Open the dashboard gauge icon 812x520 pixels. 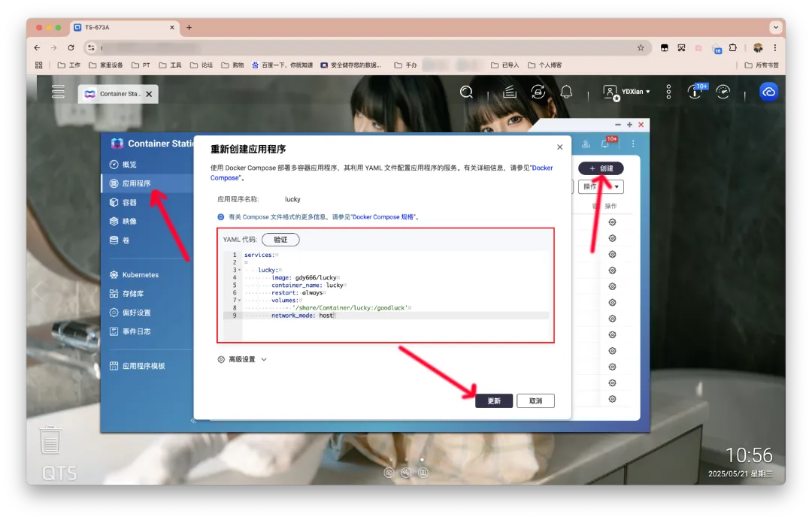(x=723, y=92)
